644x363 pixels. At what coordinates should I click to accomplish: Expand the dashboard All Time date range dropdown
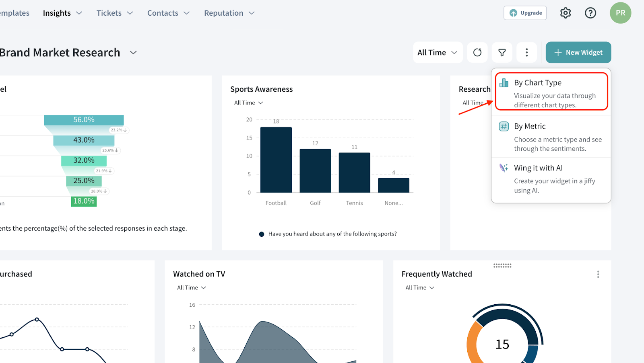click(x=438, y=52)
